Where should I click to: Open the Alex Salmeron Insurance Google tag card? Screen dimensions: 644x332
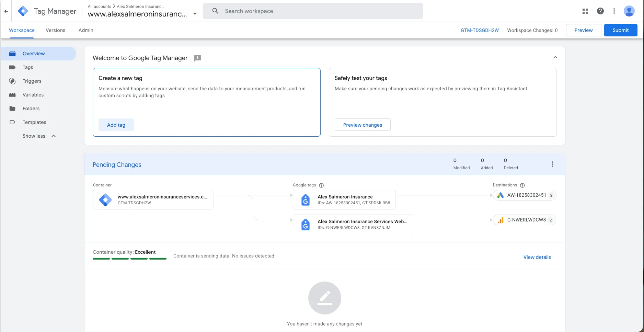point(344,199)
